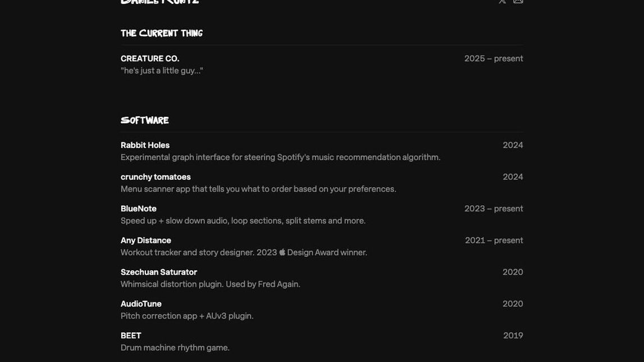
Task: Click the Pitch correction app description
Action: (187, 316)
